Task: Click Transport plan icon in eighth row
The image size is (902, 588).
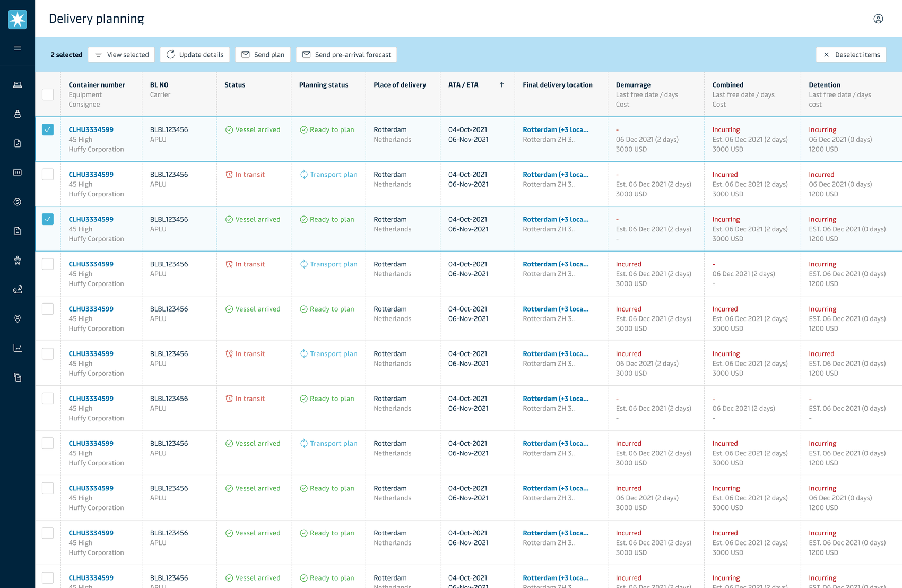Action: 303,444
